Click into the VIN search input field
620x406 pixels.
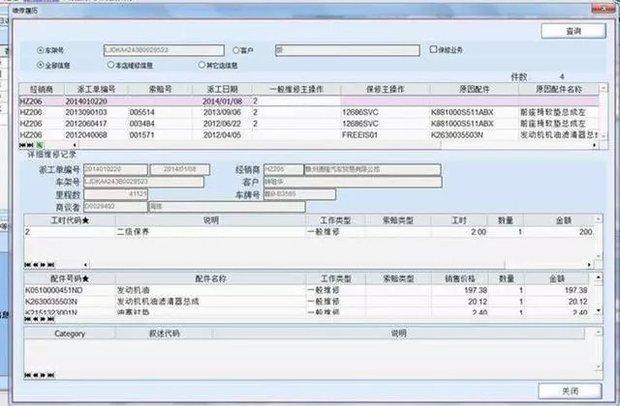click(x=164, y=50)
